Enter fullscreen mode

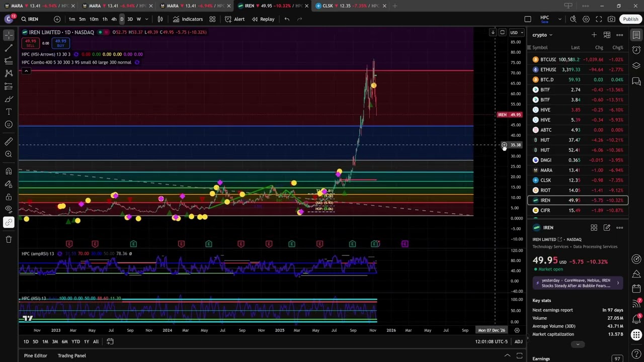(599, 19)
